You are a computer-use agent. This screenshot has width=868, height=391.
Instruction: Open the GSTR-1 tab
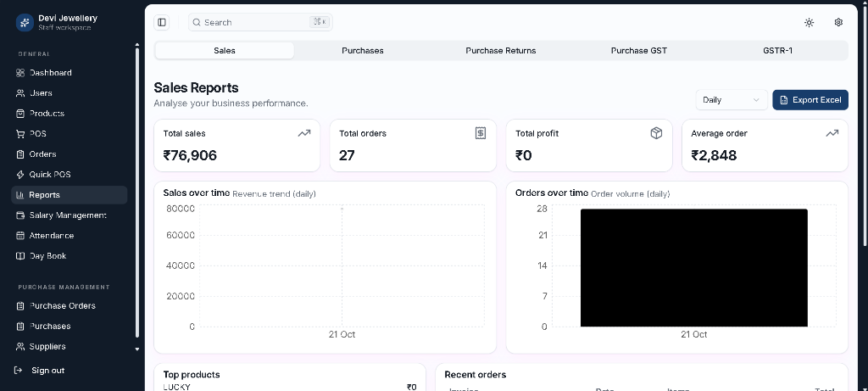777,50
